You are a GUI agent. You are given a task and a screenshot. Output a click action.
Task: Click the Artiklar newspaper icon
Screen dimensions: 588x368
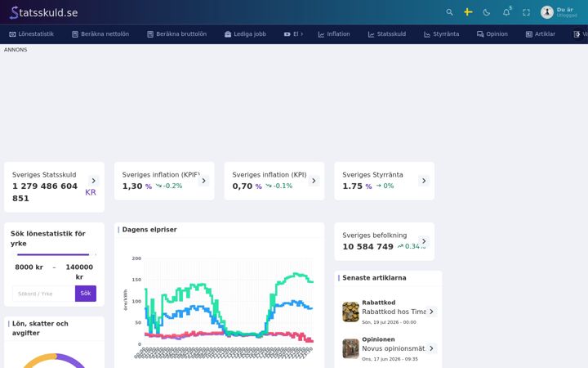[x=528, y=34]
